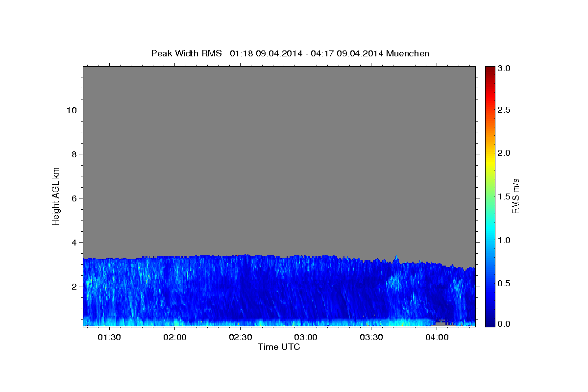
Task: Click the 03:00 time tick label
Action: (306, 337)
